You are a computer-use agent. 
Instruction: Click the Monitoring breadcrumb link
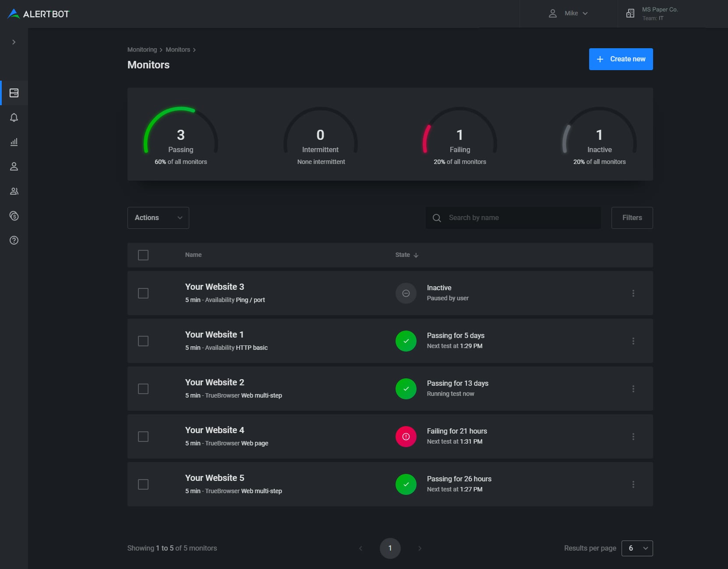point(142,50)
